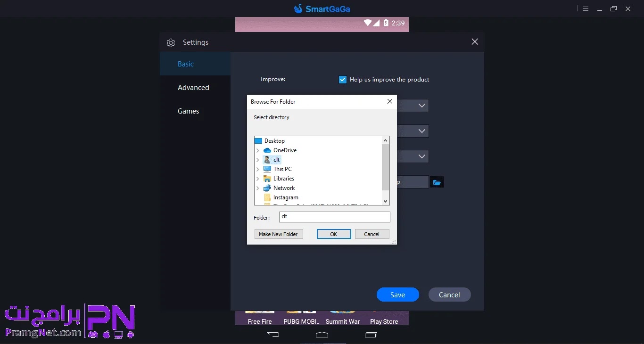Click the This PC monitor icon
The width and height of the screenshot is (644, 344).
click(x=267, y=169)
